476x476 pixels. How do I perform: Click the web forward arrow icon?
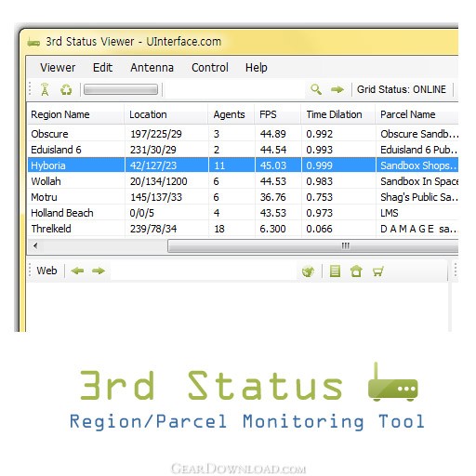click(x=99, y=271)
